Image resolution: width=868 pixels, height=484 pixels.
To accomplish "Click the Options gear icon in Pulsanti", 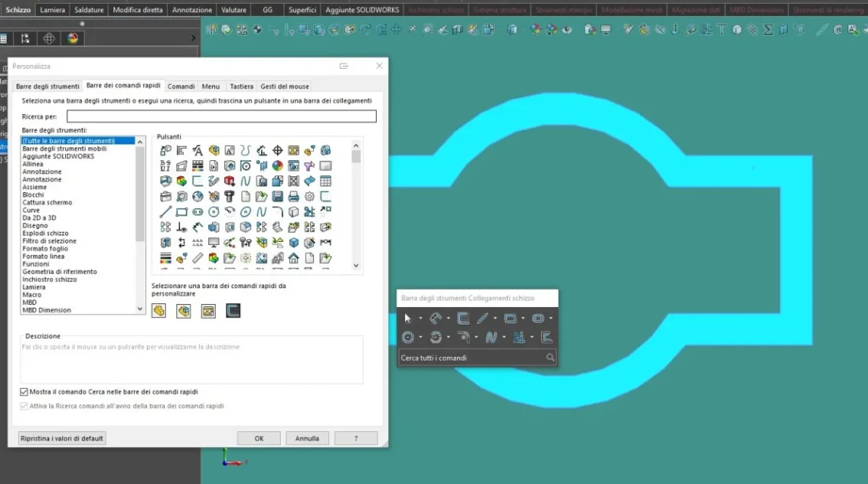I will (x=310, y=197).
